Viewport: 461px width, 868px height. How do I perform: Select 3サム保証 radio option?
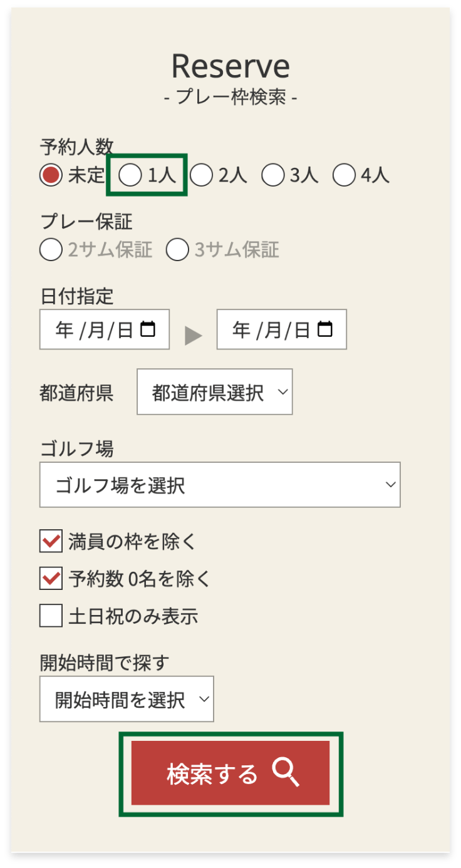click(x=177, y=250)
